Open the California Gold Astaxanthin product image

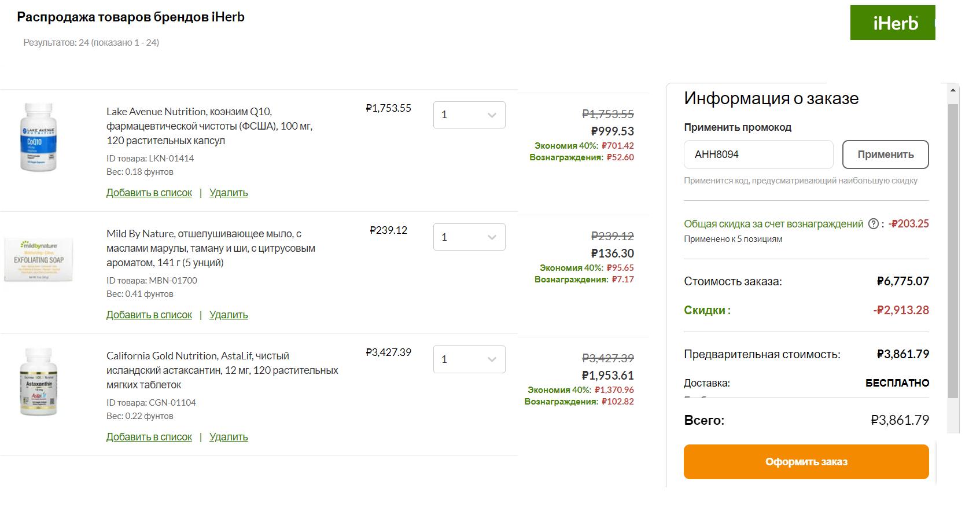click(x=39, y=381)
